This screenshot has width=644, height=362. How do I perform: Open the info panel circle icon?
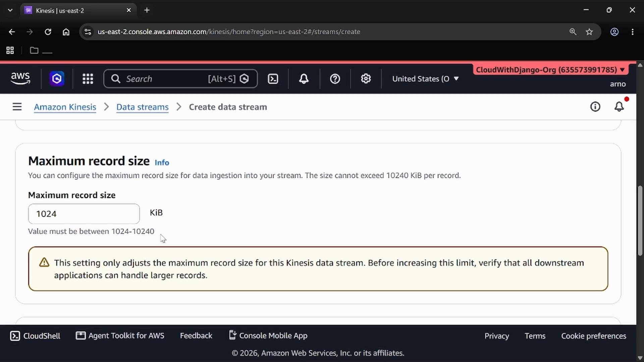coord(595,107)
